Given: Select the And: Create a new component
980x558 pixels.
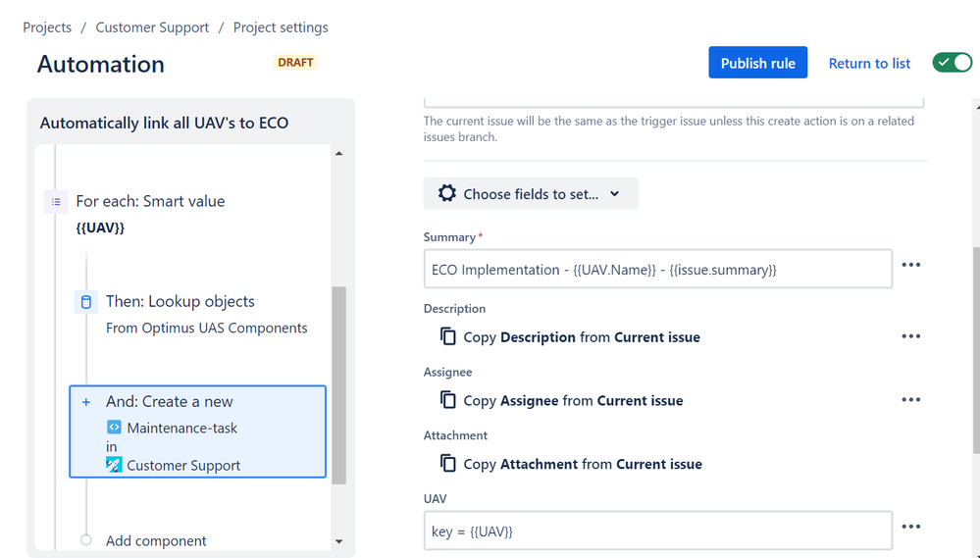Looking at the screenshot, I should coord(197,431).
